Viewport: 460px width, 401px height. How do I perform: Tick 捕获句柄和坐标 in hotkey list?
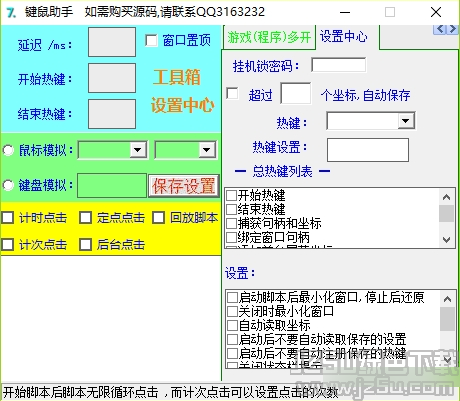232,223
